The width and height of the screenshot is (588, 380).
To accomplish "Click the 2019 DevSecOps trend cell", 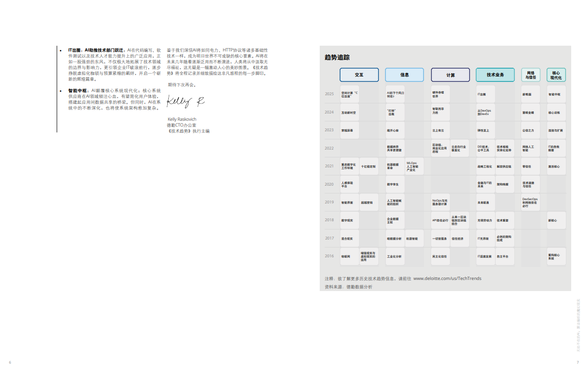I will click(x=531, y=203).
